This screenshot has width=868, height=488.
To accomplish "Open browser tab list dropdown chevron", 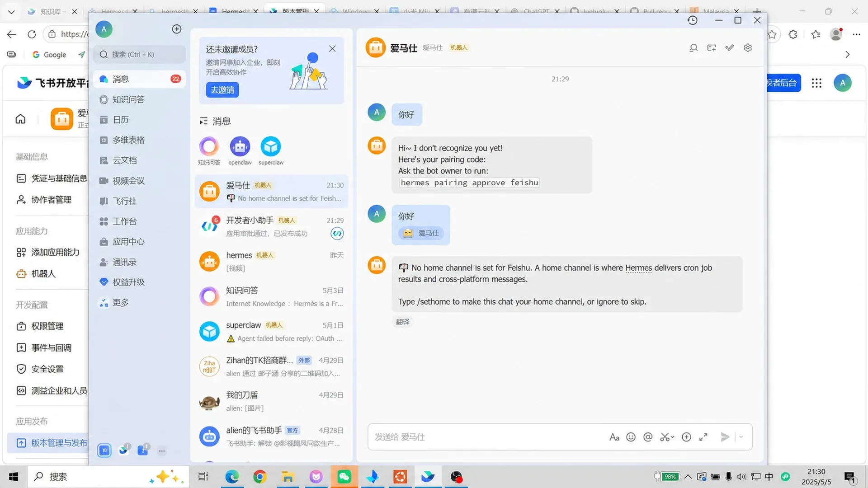I will pos(11,12).
